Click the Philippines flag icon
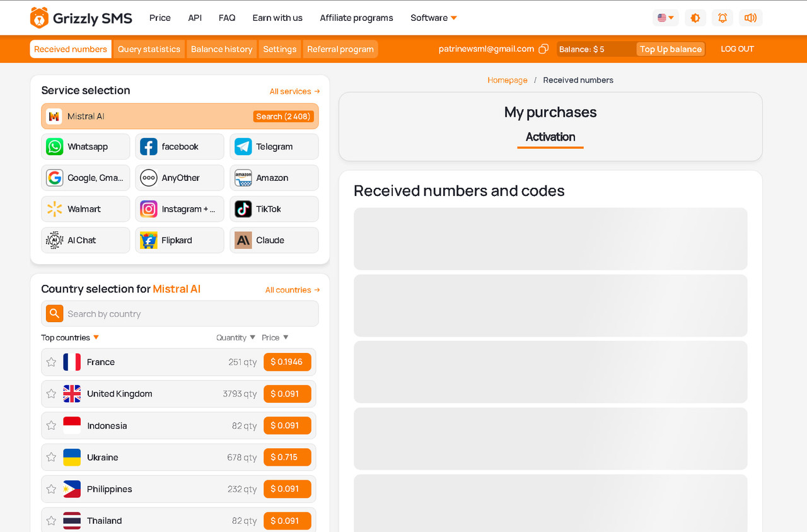The height and width of the screenshot is (532, 807). click(x=72, y=489)
